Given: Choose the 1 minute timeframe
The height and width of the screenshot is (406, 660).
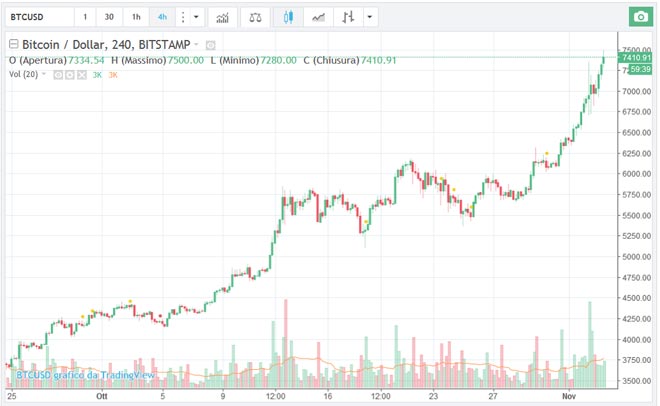Looking at the screenshot, I should point(85,17).
